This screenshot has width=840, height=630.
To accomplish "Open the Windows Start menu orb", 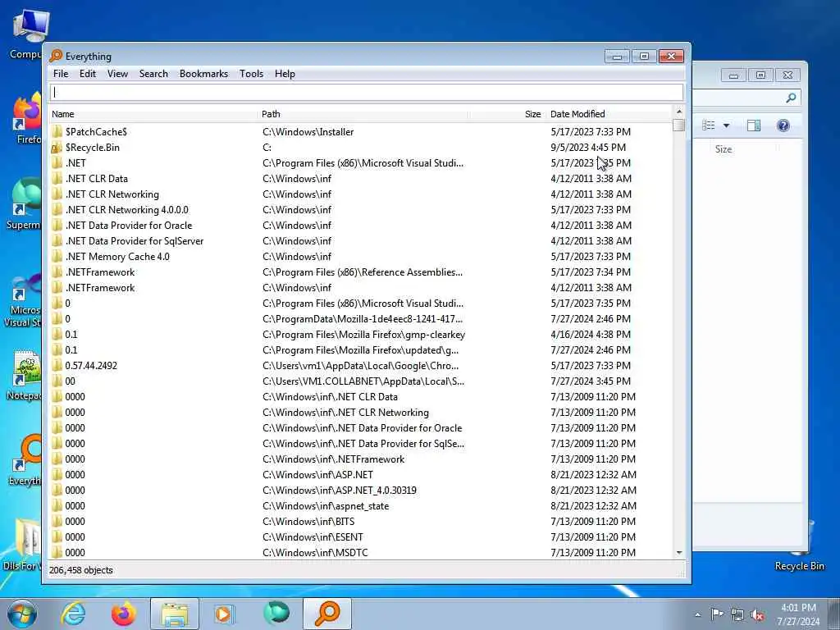I will click(x=22, y=614).
